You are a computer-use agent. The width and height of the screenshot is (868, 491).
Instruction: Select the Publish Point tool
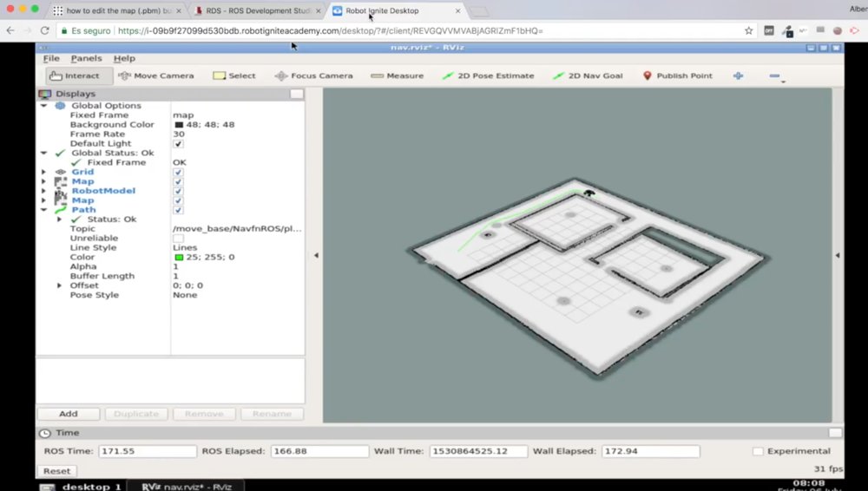tap(678, 75)
